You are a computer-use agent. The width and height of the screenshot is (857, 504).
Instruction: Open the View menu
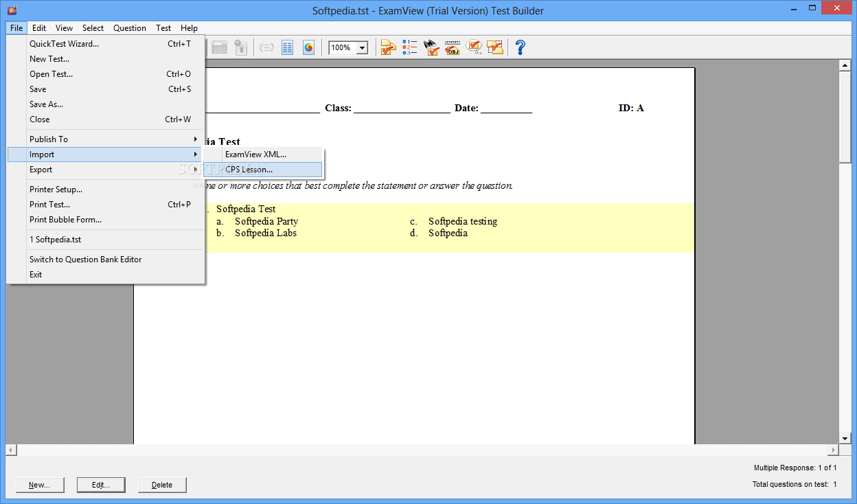[x=64, y=28]
